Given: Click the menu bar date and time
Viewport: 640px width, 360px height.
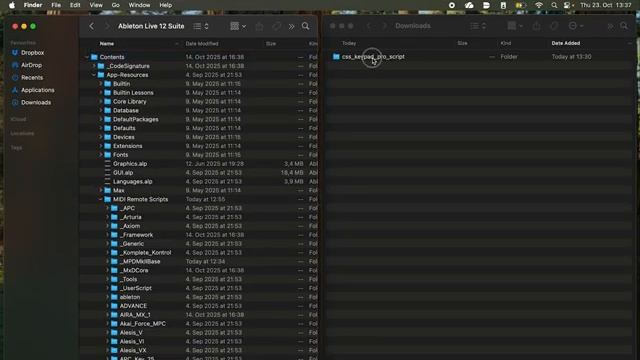Looking at the screenshot, I should 606,5.
